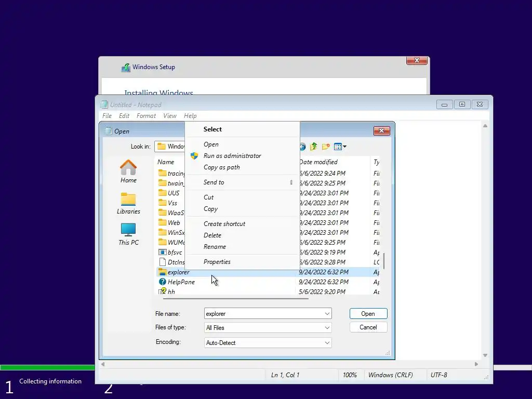
Task: Choose Select at top of context menu
Action: click(242, 129)
